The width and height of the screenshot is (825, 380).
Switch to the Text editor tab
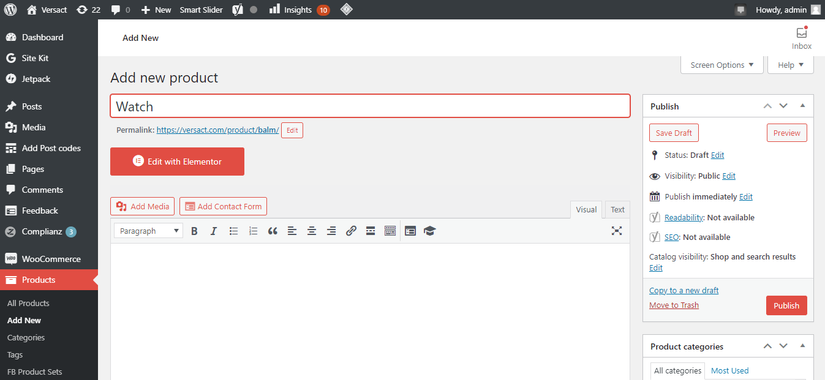(x=617, y=209)
